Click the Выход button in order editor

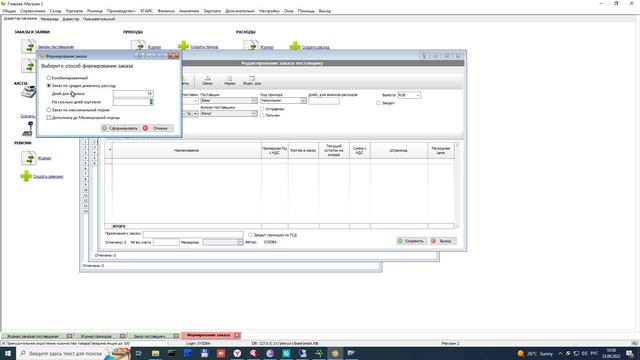click(442, 241)
